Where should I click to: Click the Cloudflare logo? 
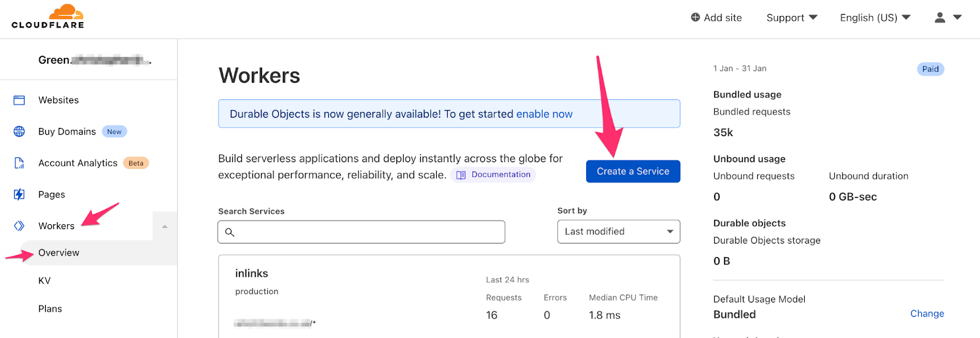(x=48, y=17)
